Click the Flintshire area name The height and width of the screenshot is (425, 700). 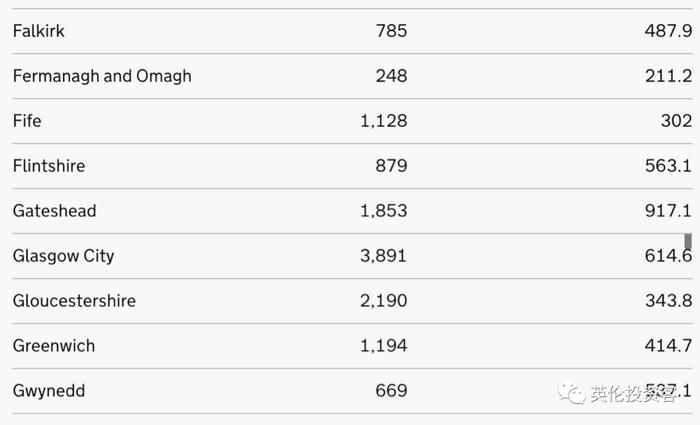(49, 166)
